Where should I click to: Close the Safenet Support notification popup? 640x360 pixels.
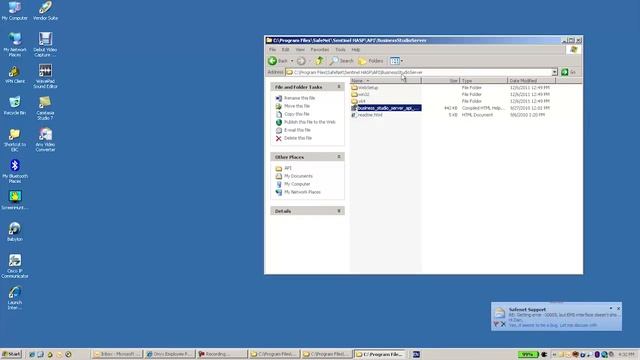pos(618,309)
